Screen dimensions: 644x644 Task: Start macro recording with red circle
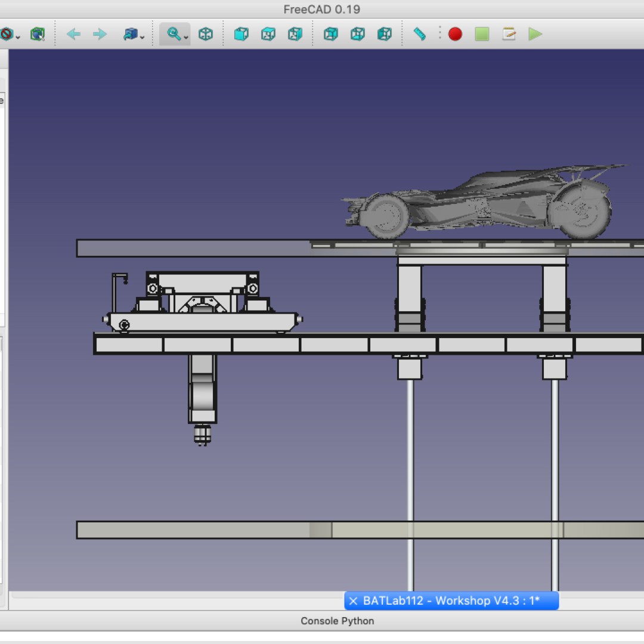(x=455, y=34)
